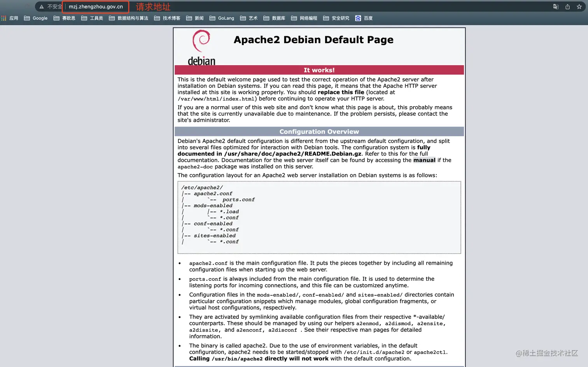This screenshot has height=367, width=588.
Task: Click the *.load line in config tree
Action: pos(229,211)
